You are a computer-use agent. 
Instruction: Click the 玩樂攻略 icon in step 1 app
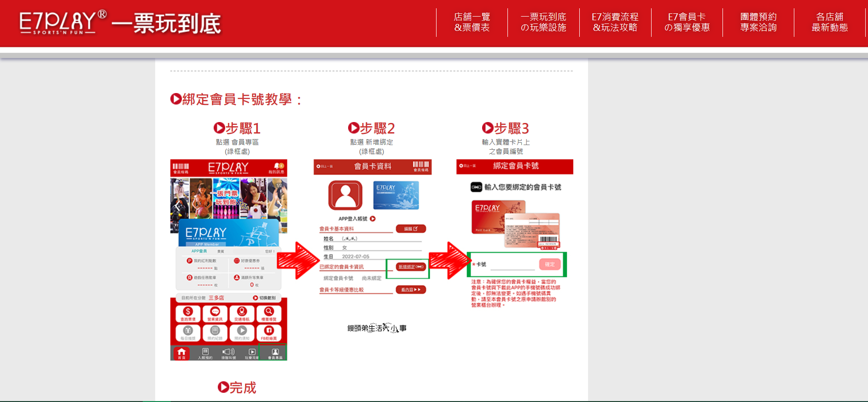tap(252, 353)
